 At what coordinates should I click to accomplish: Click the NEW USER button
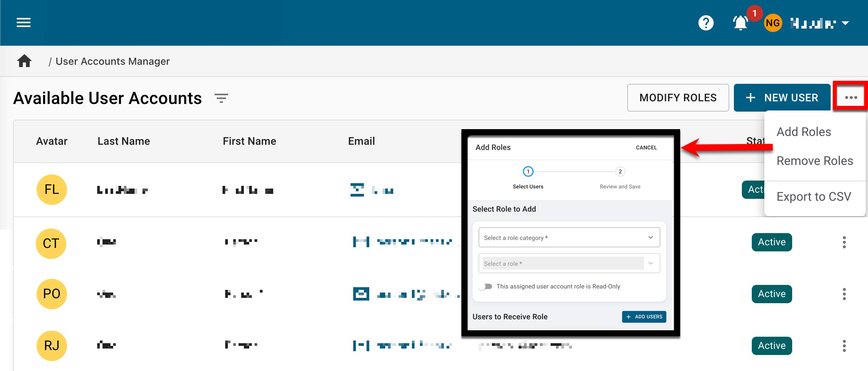coord(782,98)
